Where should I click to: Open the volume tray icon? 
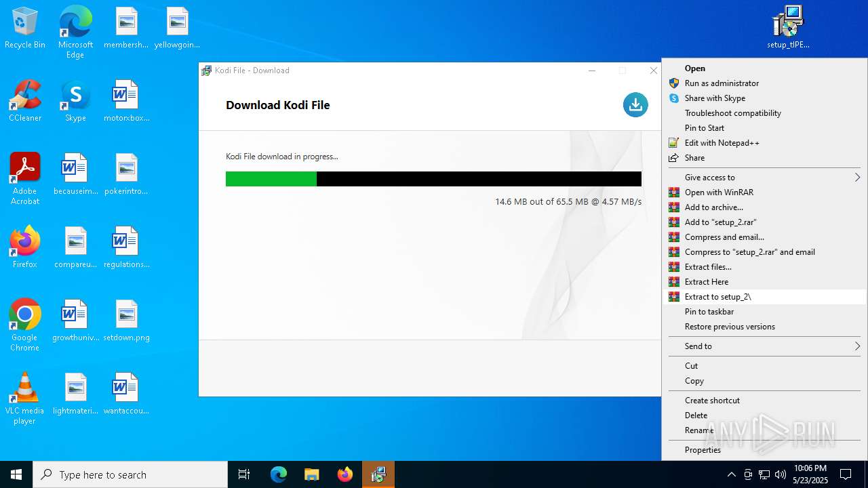pyautogui.click(x=781, y=474)
